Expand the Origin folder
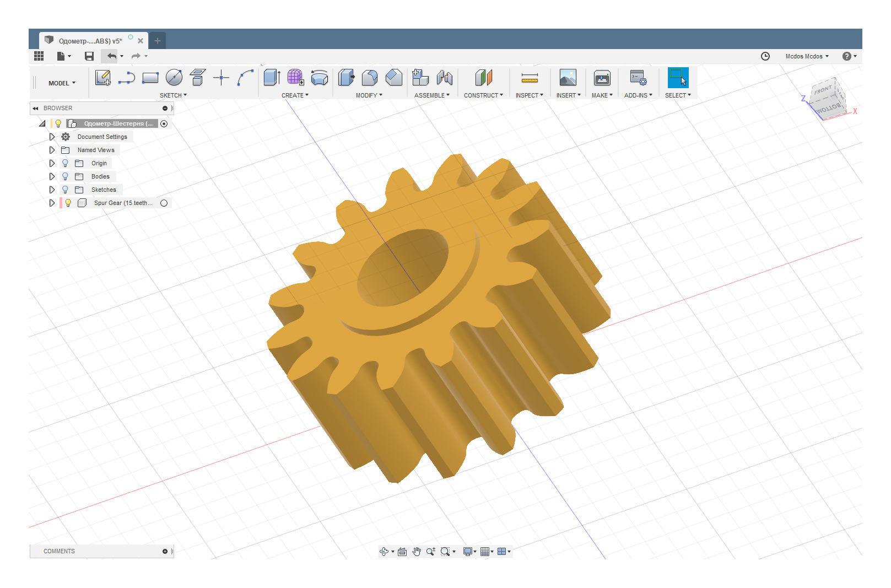This screenshot has height=588, width=891. click(x=52, y=163)
